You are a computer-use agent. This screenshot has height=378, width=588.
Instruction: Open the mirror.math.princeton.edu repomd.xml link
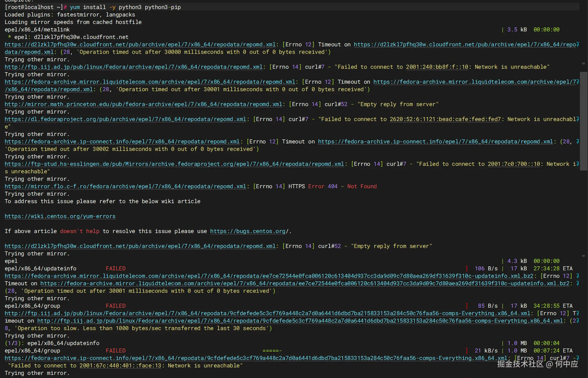point(143,104)
